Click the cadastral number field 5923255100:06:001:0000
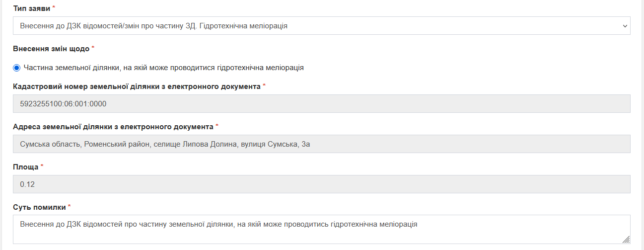644x250 pixels. (321, 104)
